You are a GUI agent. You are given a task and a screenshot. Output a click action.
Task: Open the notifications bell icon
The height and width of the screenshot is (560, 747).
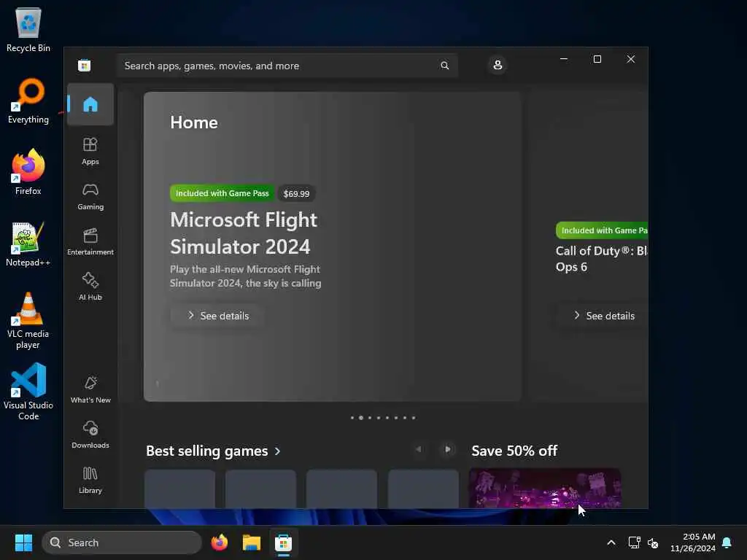[x=727, y=542]
